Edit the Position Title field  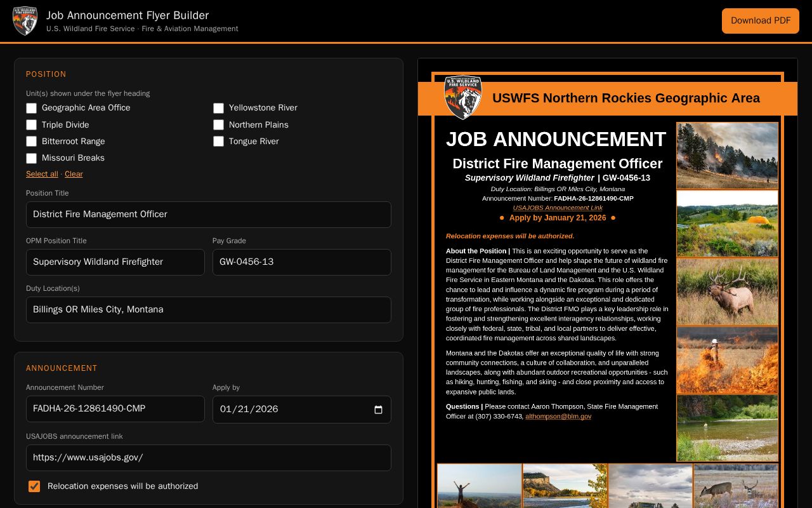coord(209,215)
